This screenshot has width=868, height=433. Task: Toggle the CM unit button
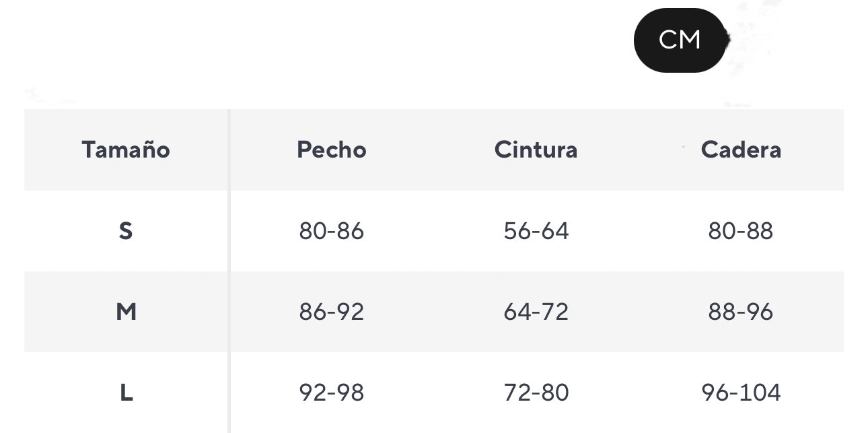click(x=680, y=40)
